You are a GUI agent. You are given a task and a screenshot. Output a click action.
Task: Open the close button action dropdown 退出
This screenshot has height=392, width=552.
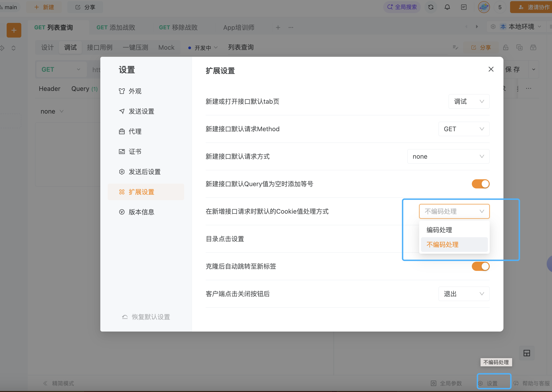pyautogui.click(x=464, y=294)
